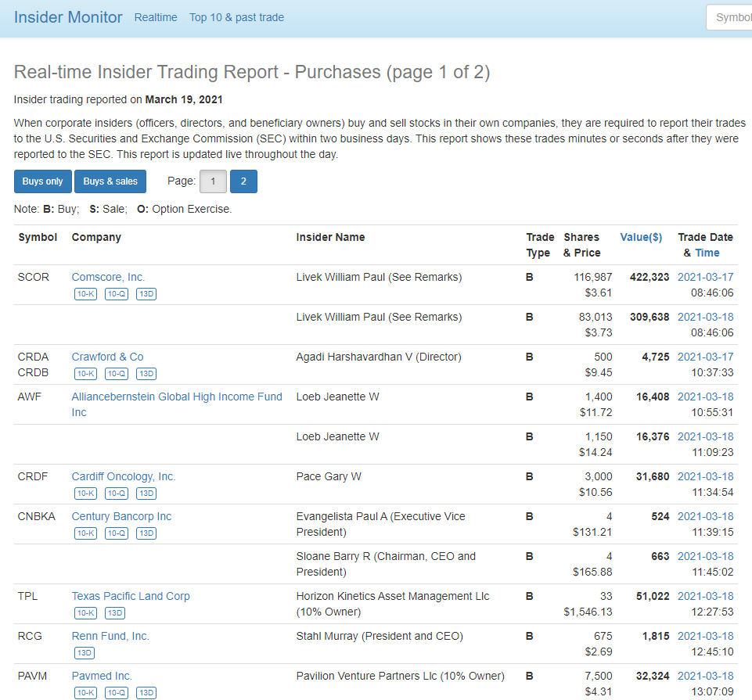Viewport: 752px width, 700px height.
Task: Select the 51,022 value cell
Action: [x=653, y=596]
